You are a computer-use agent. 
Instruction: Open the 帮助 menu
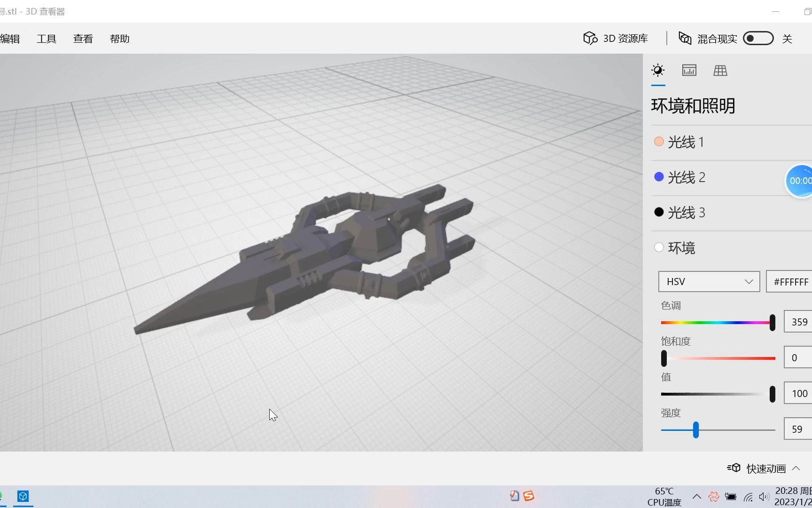(x=120, y=39)
